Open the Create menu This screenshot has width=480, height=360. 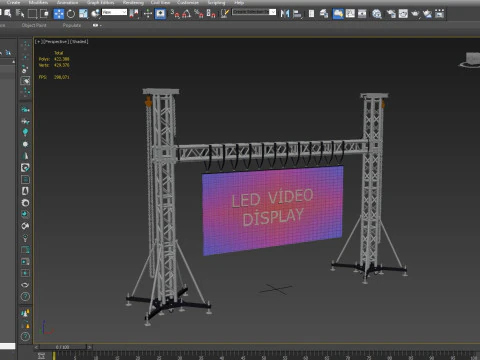point(13,2)
